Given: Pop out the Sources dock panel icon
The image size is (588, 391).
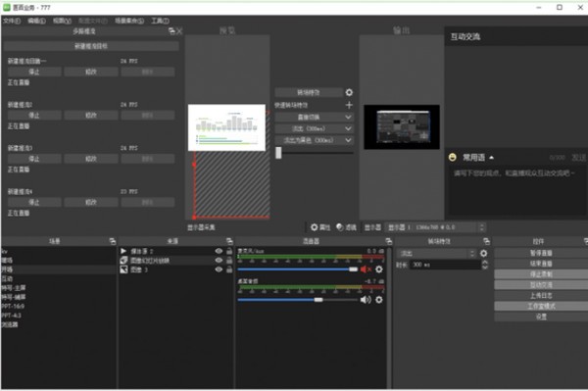Looking at the screenshot, I should (229, 241).
